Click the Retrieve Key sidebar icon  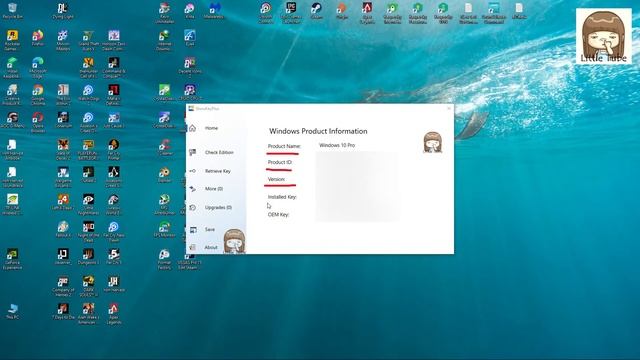click(x=192, y=171)
